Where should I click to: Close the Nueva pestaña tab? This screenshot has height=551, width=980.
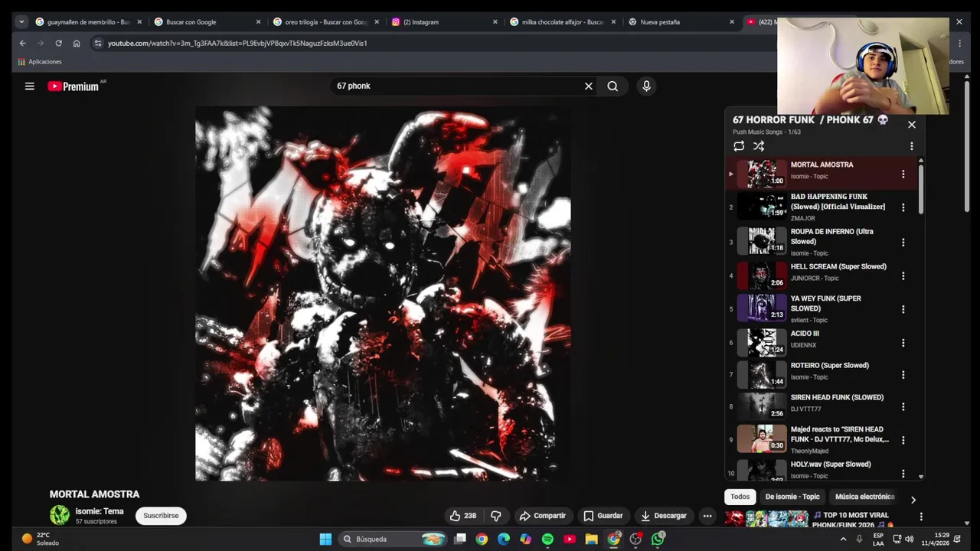(x=732, y=22)
